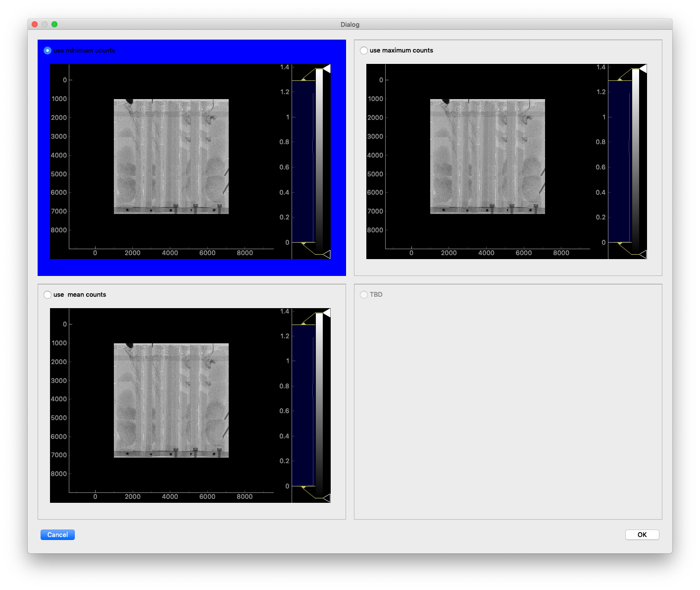
Task: Click black gradient tick in mean counts panel
Action: pos(327,498)
